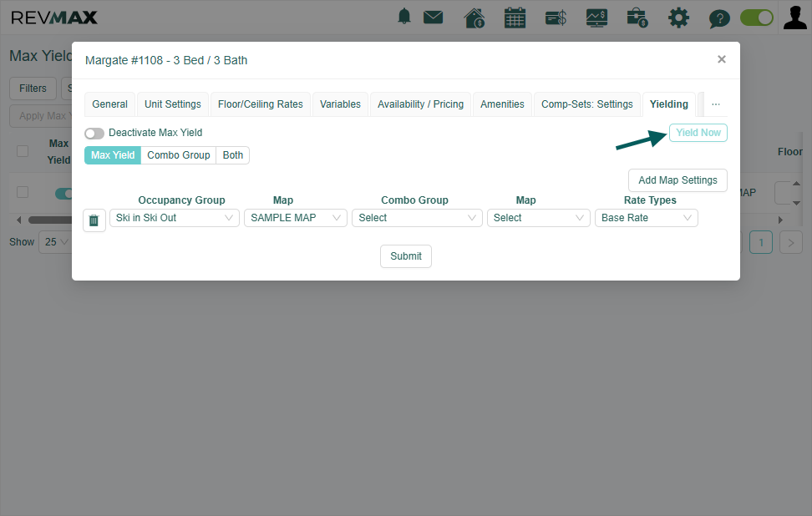The height and width of the screenshot is (516, 812).
Task: Open the mail envelope icon
Action: click(433, 18)
